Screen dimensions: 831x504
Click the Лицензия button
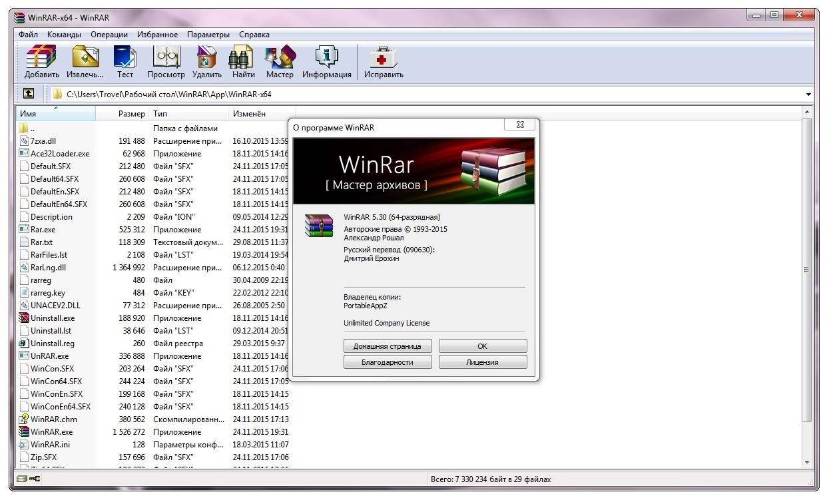[483, 362]
